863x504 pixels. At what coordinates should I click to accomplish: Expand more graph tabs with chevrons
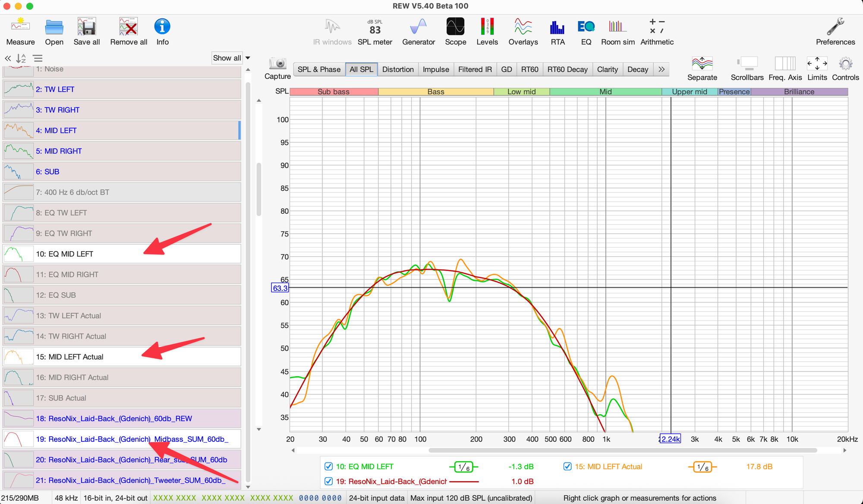coord(661,69)
